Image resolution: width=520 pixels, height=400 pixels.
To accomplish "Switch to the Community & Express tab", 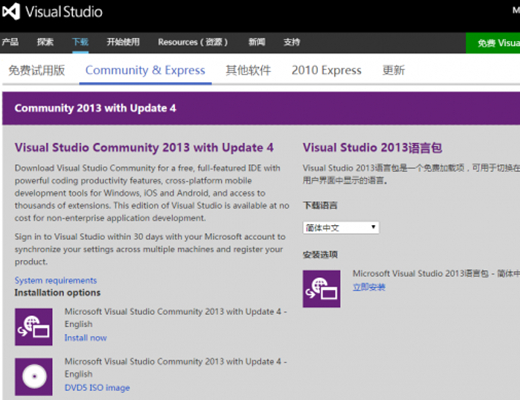I will point(145,70).
